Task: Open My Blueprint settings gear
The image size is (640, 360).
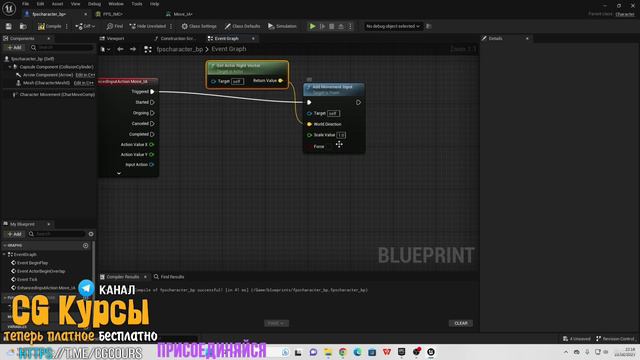Action: tap(91, 234)
